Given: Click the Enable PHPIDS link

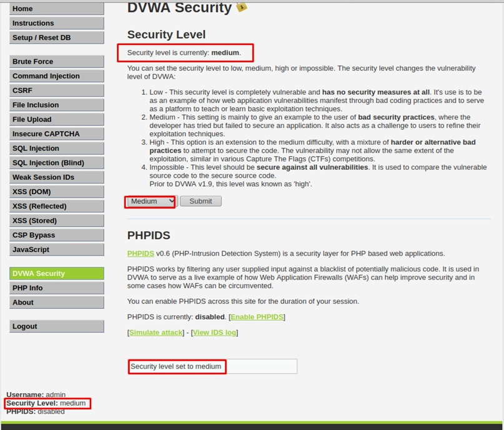Looking at the screenshot, I should click(x=257, y=317).
